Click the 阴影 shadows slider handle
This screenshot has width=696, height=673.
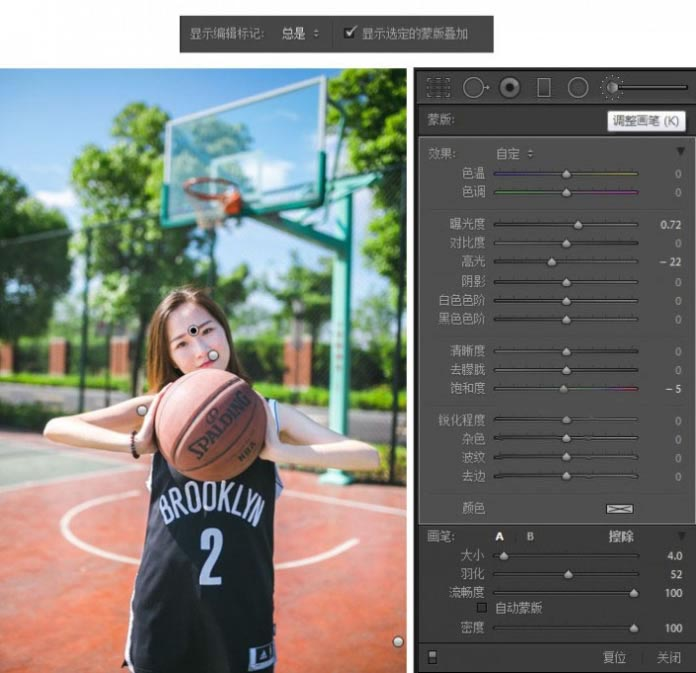click(566, 282)
